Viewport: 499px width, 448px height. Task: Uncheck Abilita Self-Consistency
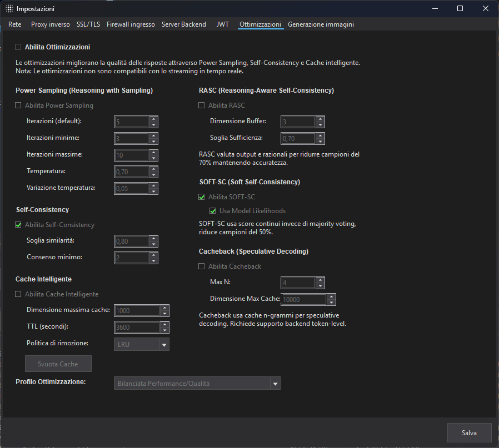point(18,225)
